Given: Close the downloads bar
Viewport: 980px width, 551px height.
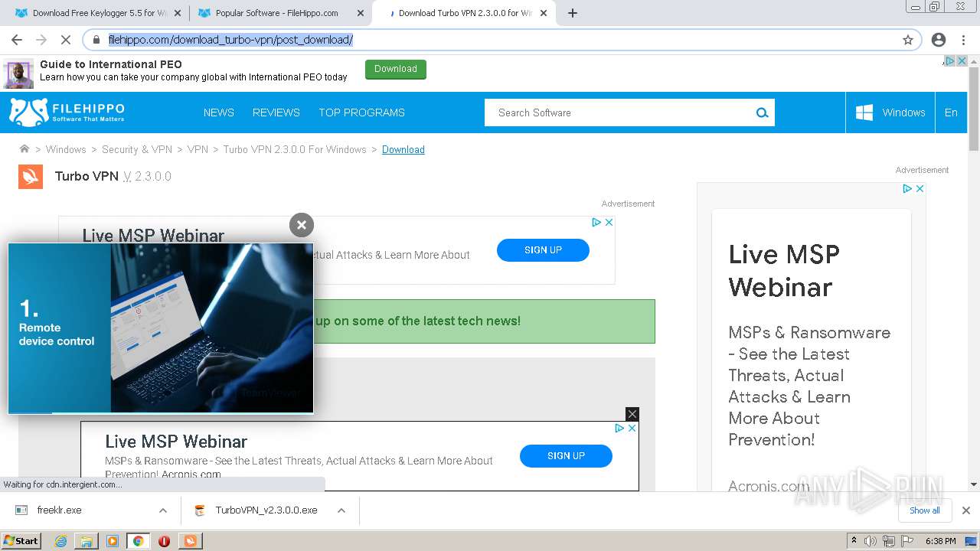Looking at the screenshot, I should 966,510.
